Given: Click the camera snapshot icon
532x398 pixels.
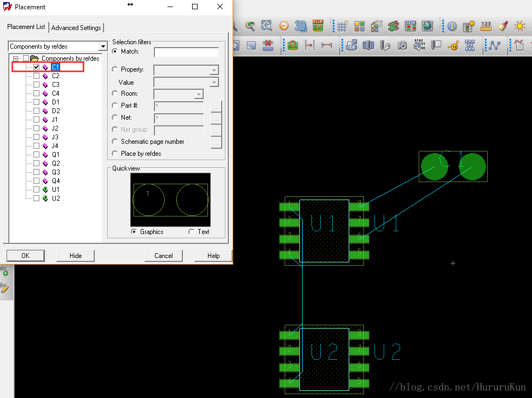Looking at the screenshot, I should (402, 45).
